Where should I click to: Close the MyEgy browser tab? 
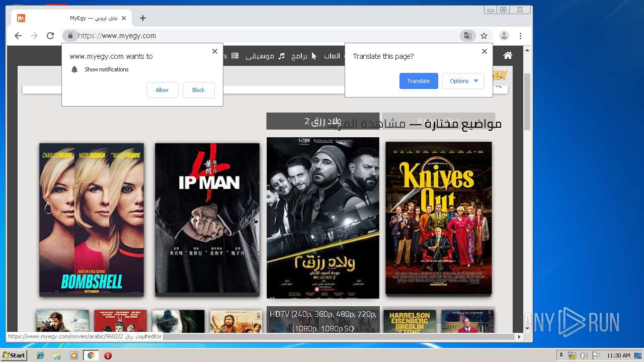124,18
